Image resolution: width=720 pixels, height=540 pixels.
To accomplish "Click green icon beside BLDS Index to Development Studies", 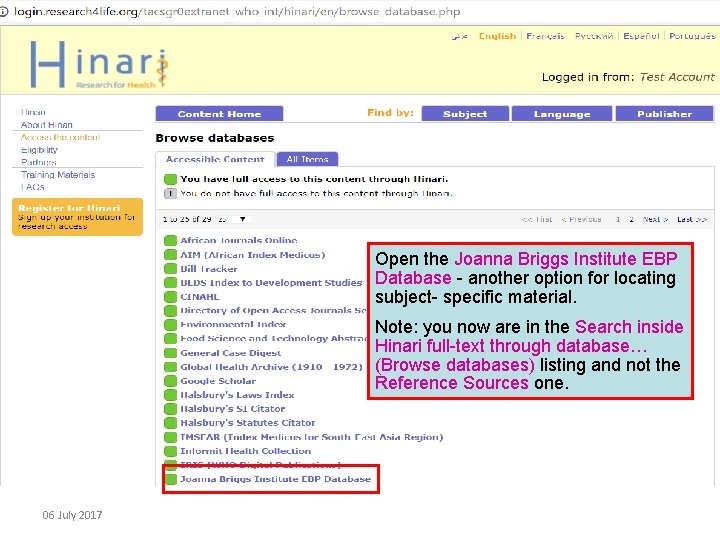I will tap(170, 283).
